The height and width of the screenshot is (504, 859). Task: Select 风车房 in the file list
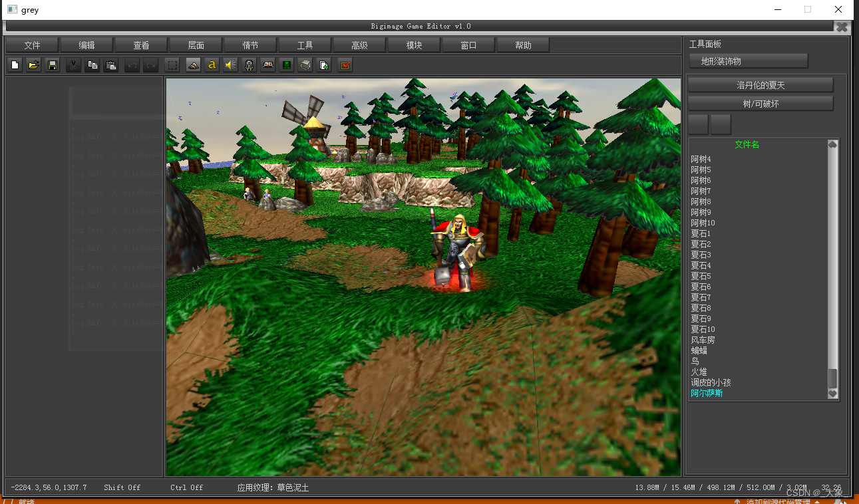click(x=703, y=340)
